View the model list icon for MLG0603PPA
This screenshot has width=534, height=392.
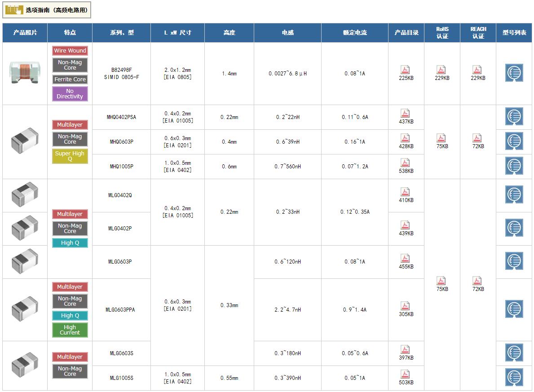pyautogui.click(x=514, y=309)
